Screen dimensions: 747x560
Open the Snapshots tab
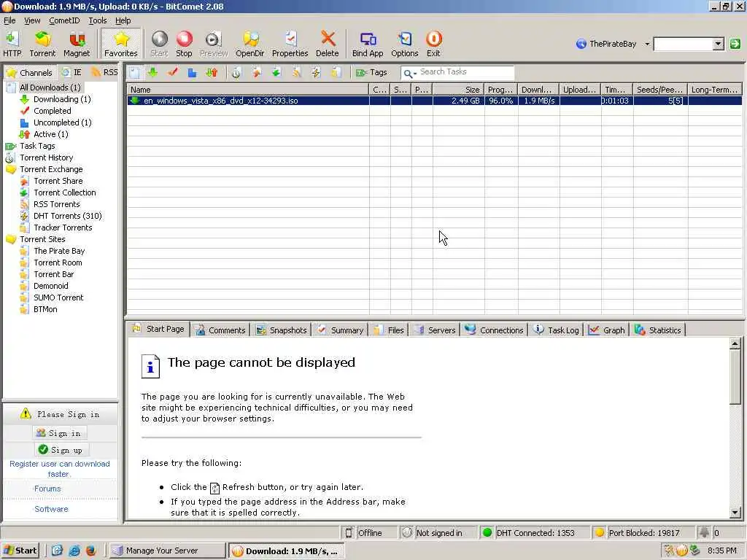pyautogui.click(x=282, y=330)
